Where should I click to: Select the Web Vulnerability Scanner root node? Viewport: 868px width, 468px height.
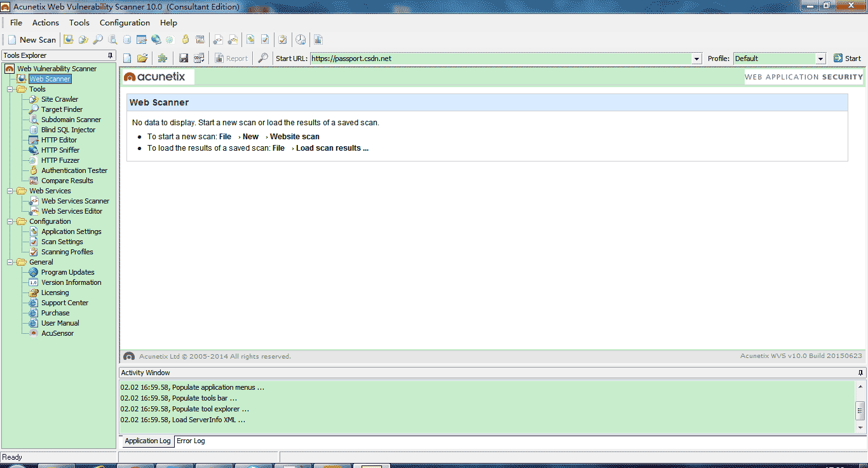pyautogui.click(x=57, y=69)
